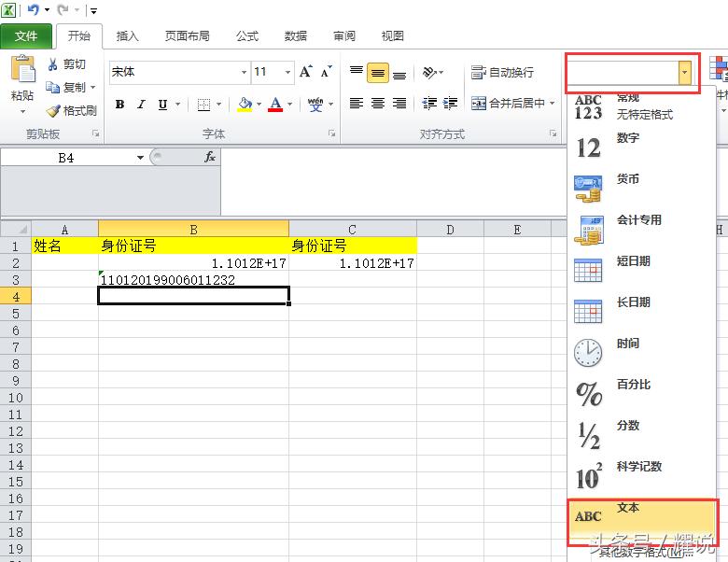Select the Format Painter brush
The height and width of the screenshot is (562, 728).
pos(71,110)
